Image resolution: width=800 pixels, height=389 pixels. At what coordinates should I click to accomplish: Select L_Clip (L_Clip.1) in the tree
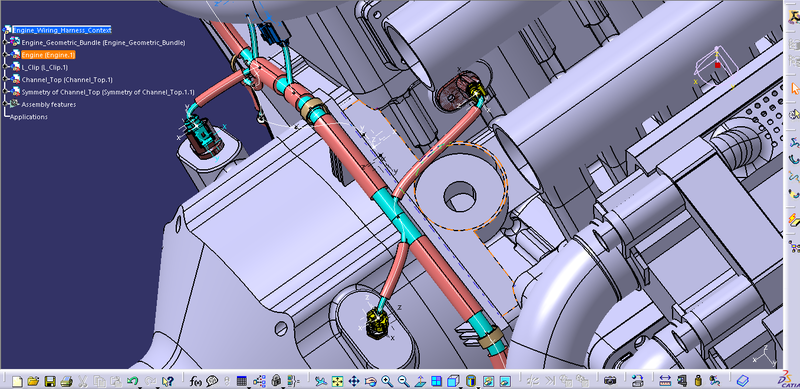coord(44,67)
